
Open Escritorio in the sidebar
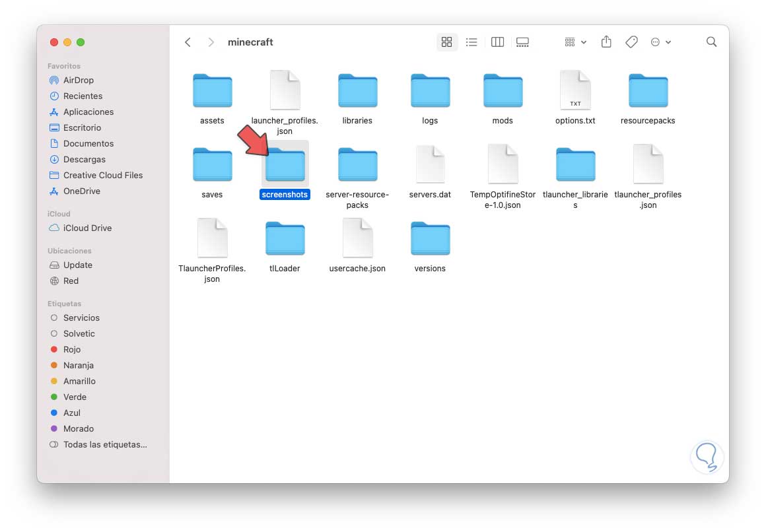tap(75, 127)
